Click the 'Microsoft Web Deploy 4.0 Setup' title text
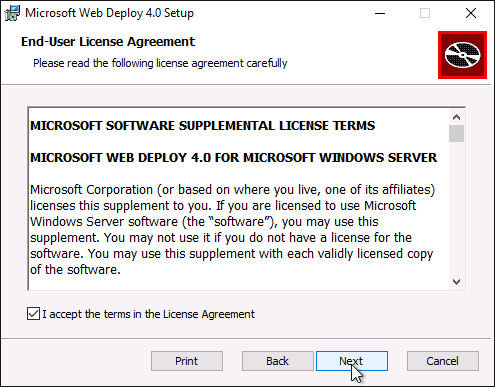 (109, 13)
